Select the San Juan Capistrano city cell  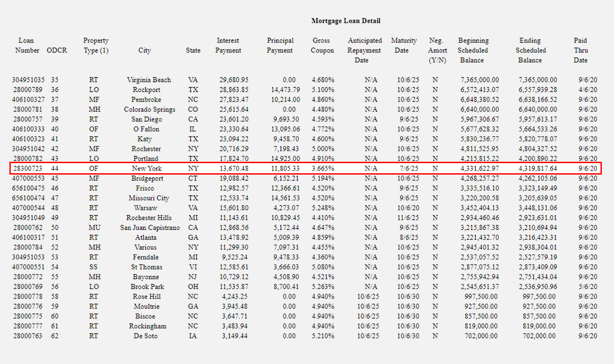tap(150, 227)
